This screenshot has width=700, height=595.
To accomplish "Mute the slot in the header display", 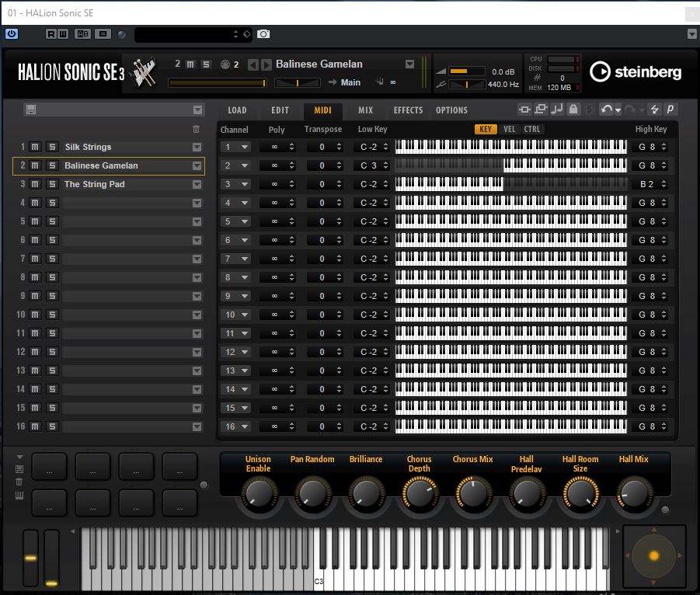I will coord(190,64).
